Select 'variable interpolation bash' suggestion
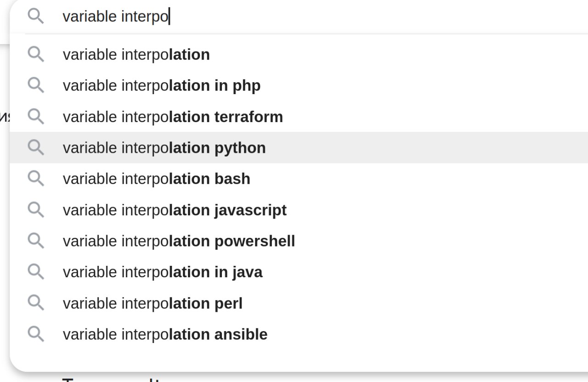Image resolution: width=588 pixels, height=382 pixels. click(299, 179)
